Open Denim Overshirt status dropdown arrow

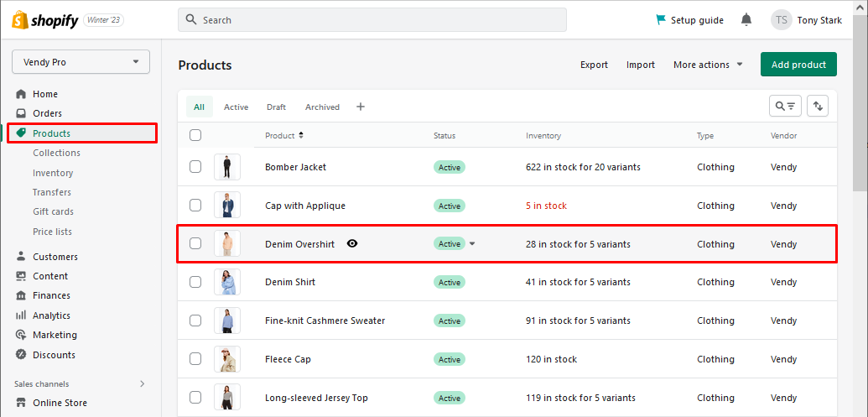point(472,243)
